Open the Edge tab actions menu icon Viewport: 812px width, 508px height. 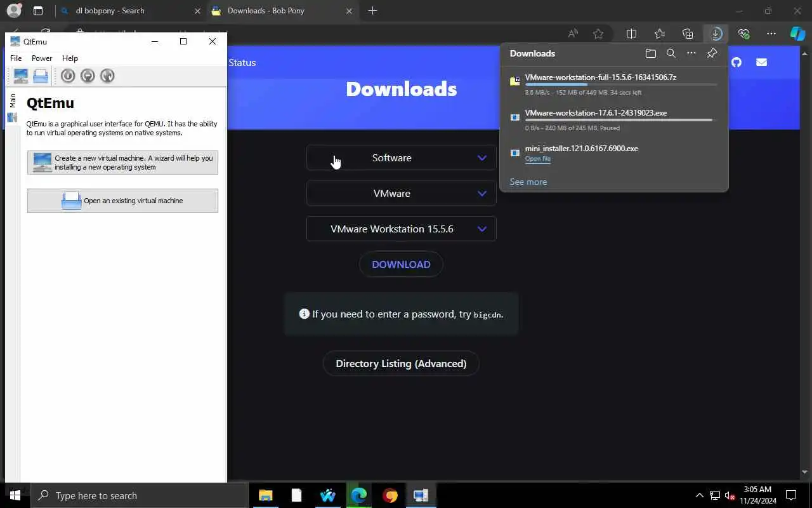[38, 11]
